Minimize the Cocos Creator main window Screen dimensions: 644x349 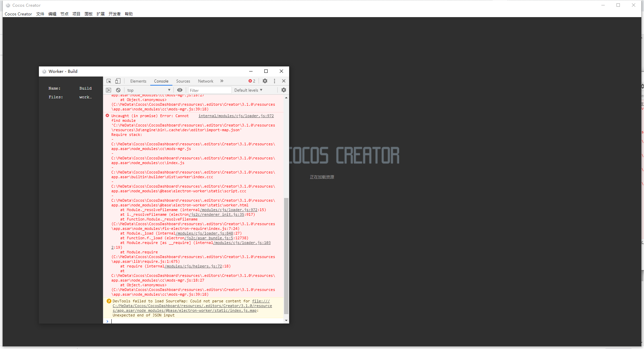point(603,5)
